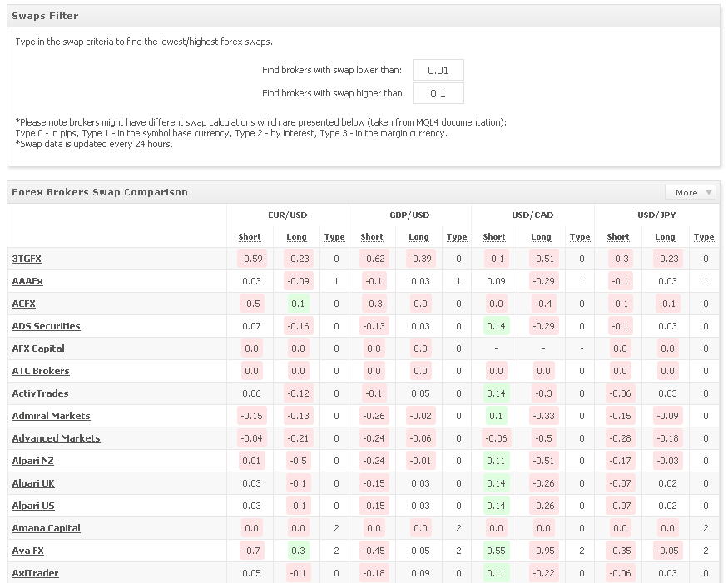Image resolution: width=728 pixels, height=583 pixels.
Task: Select Ava FX USD/CAD long value -0.95
Action: [543, 551]
